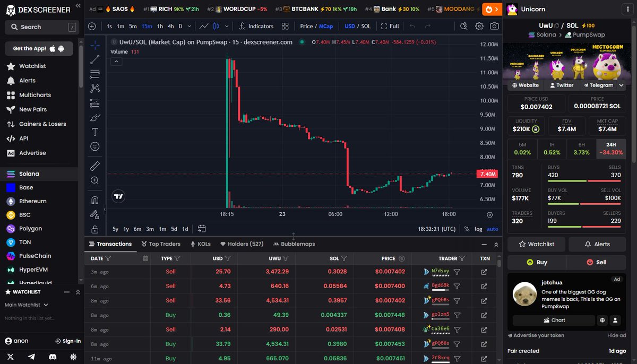Select the text annotation tool
This screenshot has width=637, height=364.
pos(95,132)
